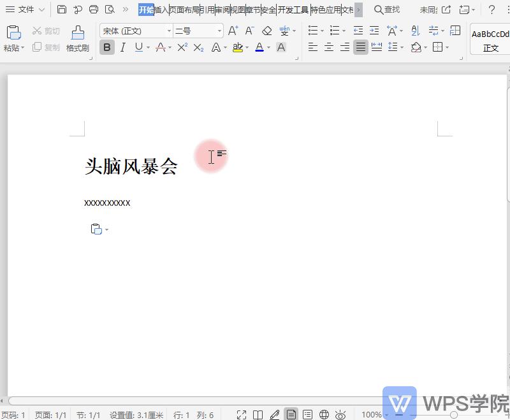Activate the pinyin guide (wen) tool
This screenshot has height=420, width=510.
coord(284,31)
